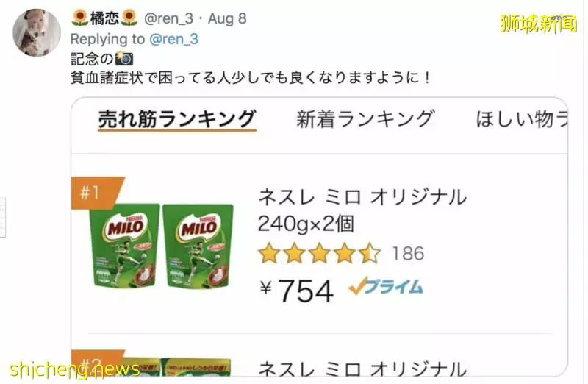Click the five-star rating icons
Viewport: 588px width, 384px height.
coord(319,252)
